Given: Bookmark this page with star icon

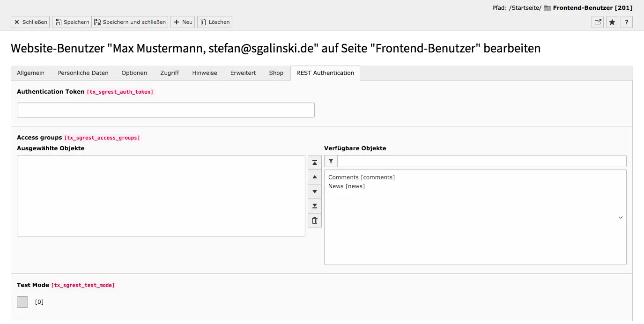Looking at the screenshot, I should (612, 22).
